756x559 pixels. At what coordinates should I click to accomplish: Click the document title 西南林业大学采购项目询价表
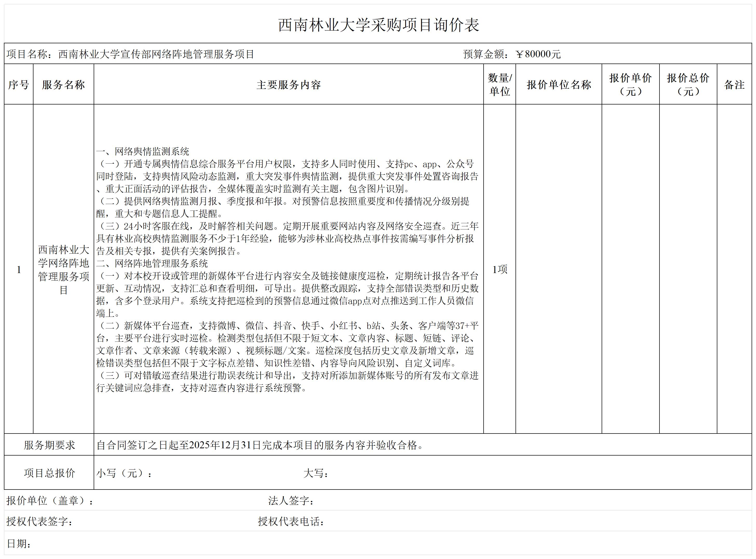378,25
